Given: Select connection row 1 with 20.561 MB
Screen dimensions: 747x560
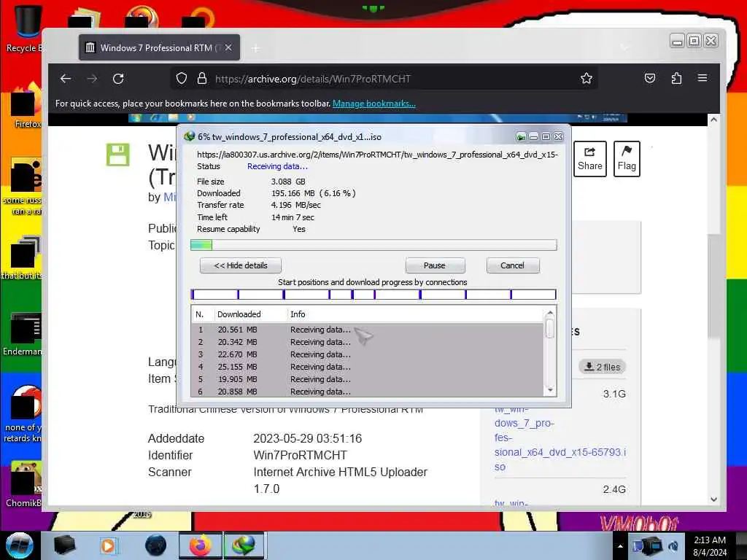Looking at the screenshot, I should pos(368,330).
